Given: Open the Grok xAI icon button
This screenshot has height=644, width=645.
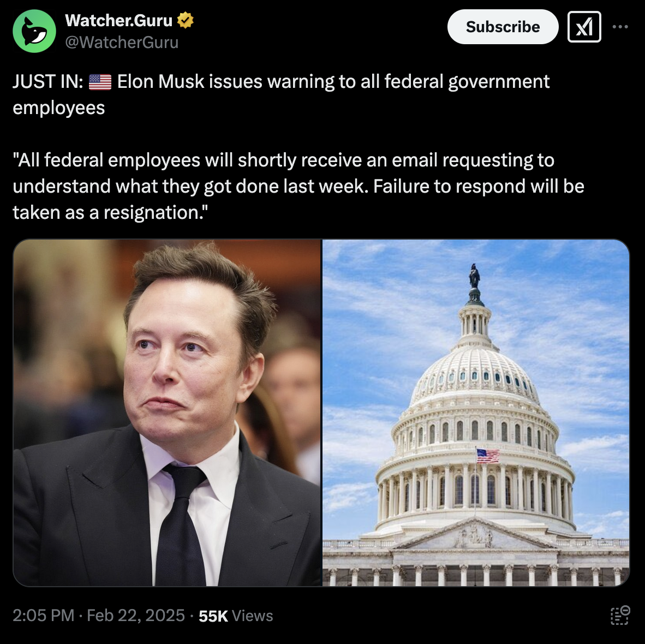Looking at the screenshot, I should (x=584, y=27).
